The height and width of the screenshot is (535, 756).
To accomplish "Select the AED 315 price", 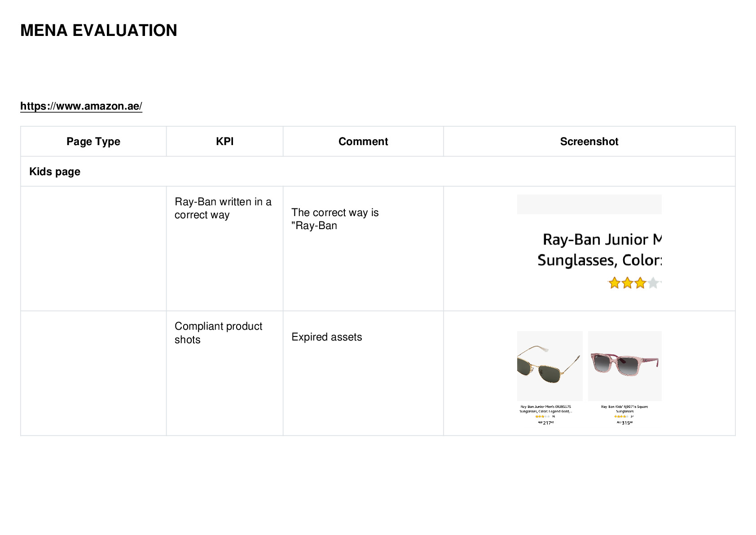I will tap(624, 423).
